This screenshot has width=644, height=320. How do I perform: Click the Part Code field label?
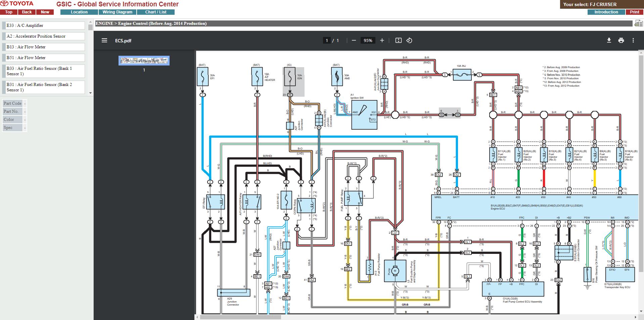click(x=12, y=103)
